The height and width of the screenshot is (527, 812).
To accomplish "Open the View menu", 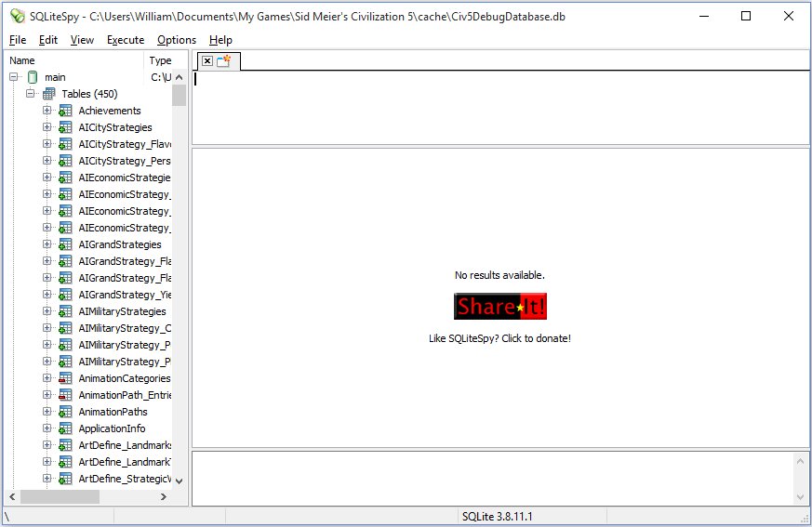I will click(x=83, y=40).
